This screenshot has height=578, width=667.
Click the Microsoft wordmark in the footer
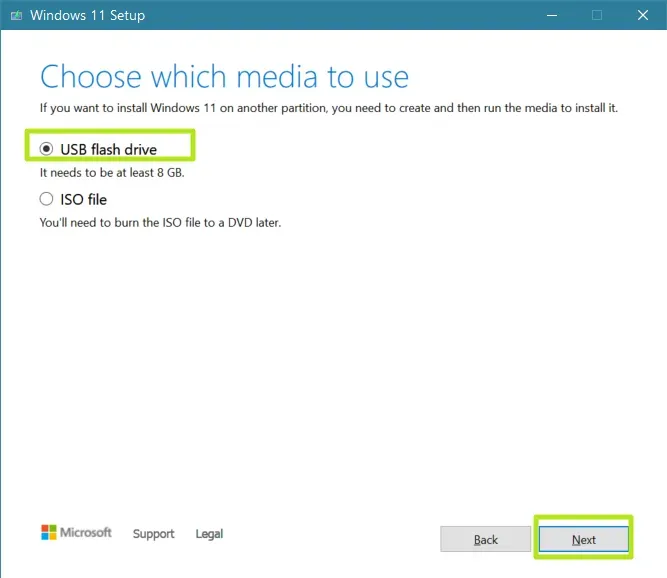point(86,532)
